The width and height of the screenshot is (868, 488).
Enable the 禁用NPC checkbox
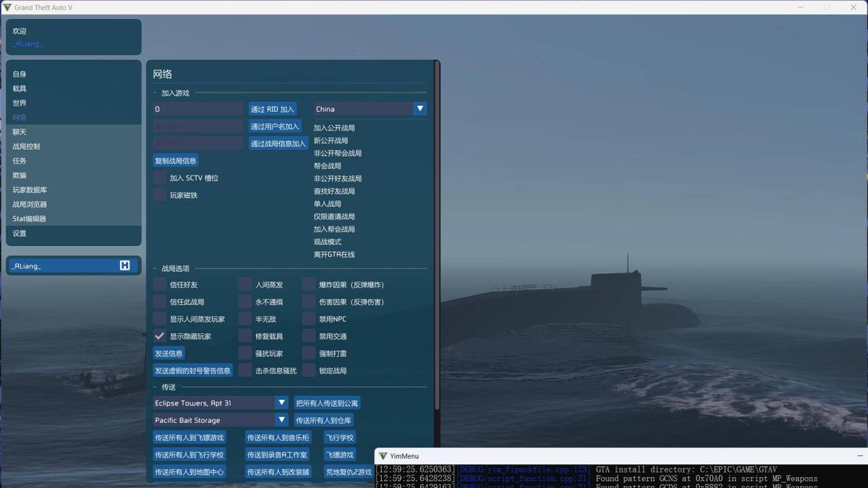click(309, 319)
